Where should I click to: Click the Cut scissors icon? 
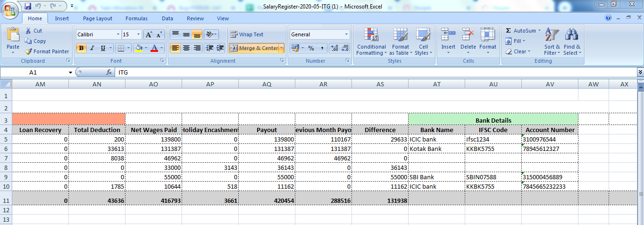[x=28, y=31]
